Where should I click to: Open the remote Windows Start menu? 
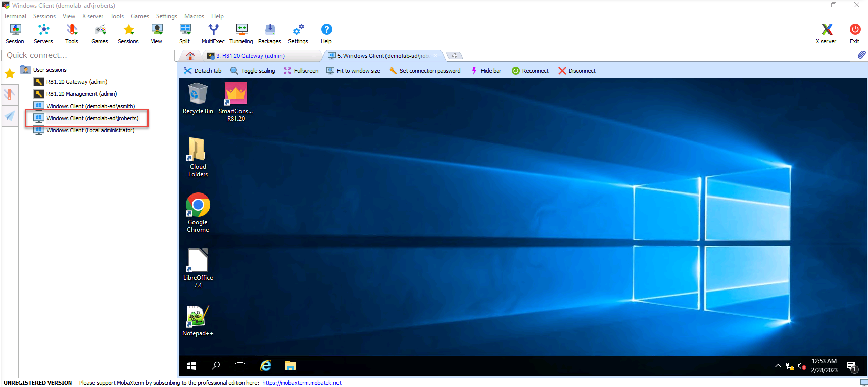[x=191, y=366]
